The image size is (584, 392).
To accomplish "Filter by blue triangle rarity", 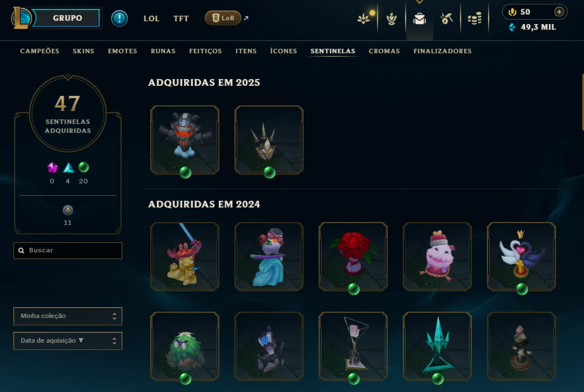I will tap(68, 168).
